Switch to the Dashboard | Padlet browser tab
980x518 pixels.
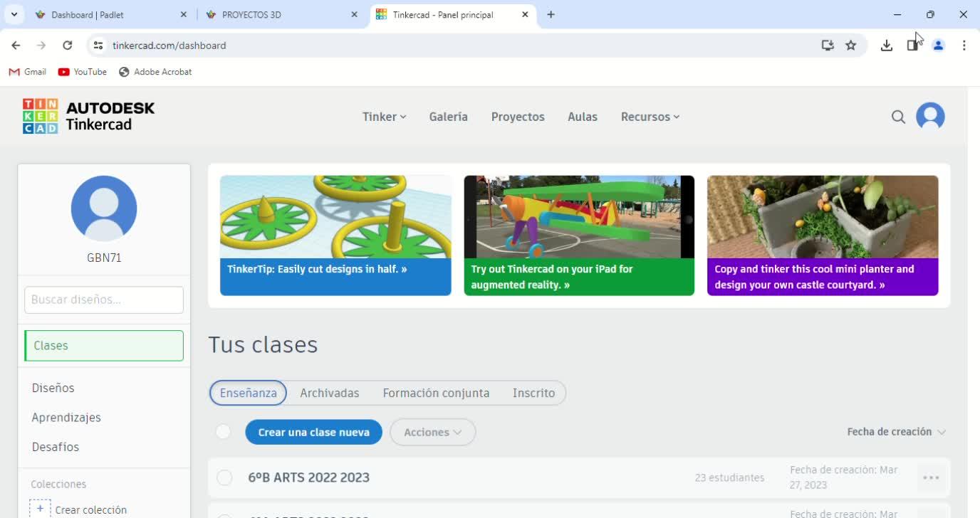(110, 14)
